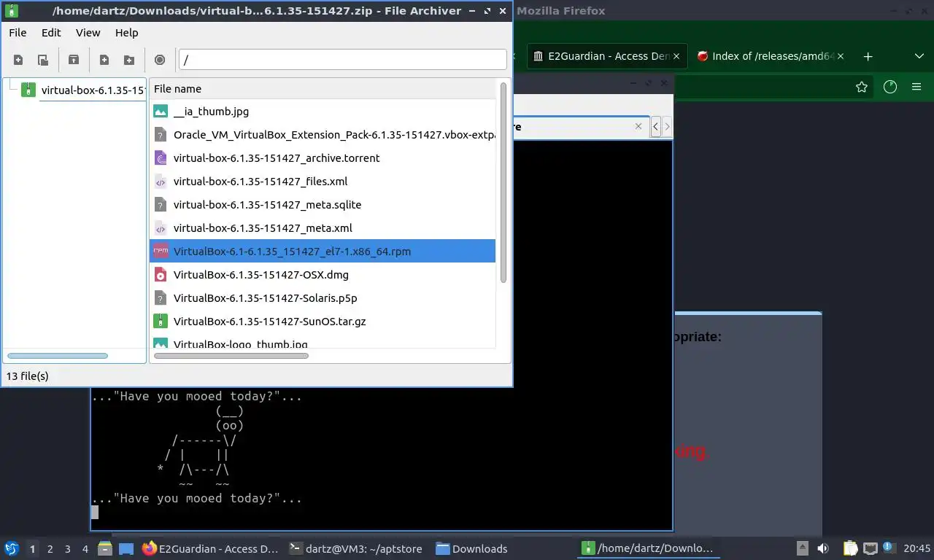Create a new archive from toolbar
The height and width of the screenshot is (560, 934).
coord(18,60)
